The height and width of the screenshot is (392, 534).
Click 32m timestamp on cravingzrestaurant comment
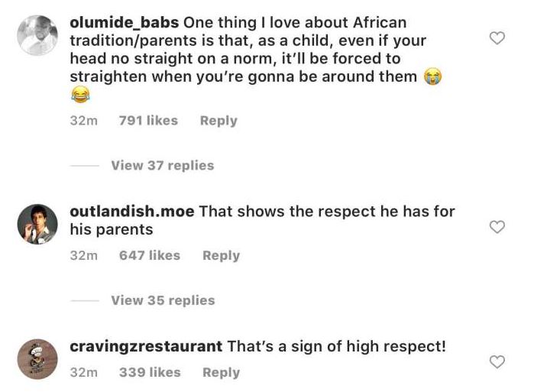pyautogui.click(x=83, y=373)
